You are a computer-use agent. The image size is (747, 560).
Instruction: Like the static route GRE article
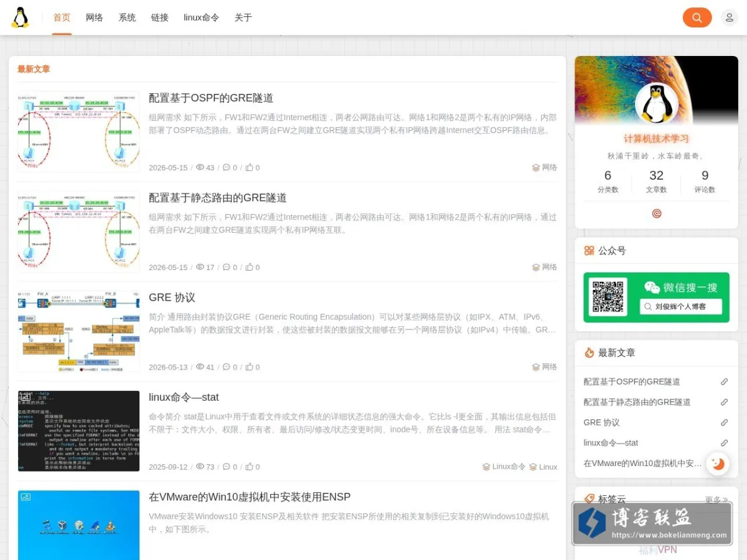[x=249, y=267]
